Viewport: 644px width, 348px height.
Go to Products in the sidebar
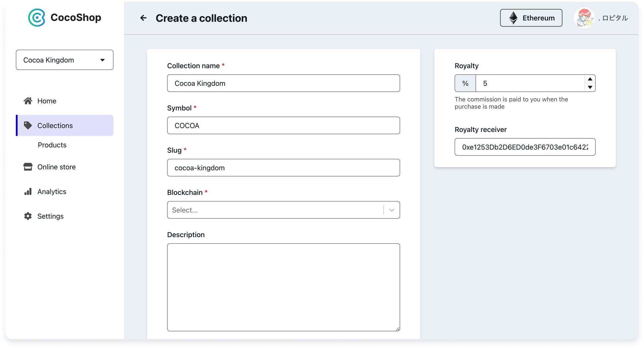click(52, 145)
